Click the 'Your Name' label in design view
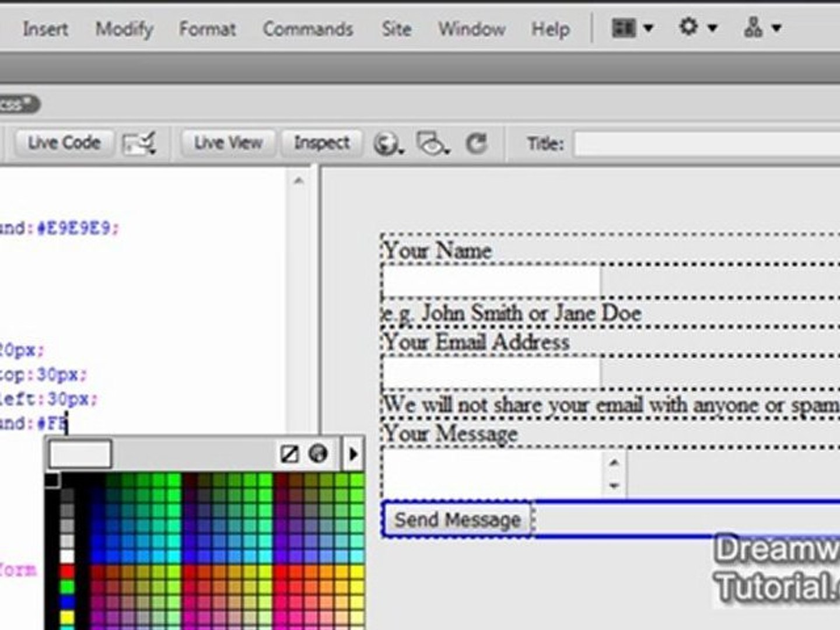Viewport: 840px width, 630px height. [x=437, y=251]
